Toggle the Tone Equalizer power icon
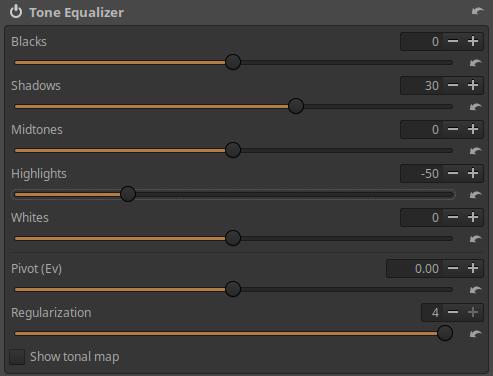The height and width of the screenshot is (376, 493). [x=16, y=12]
